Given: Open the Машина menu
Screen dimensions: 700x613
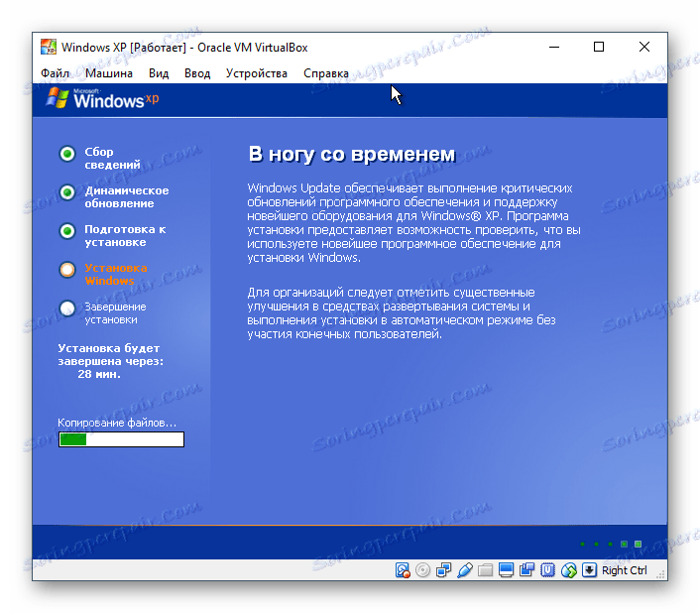Looking at the screenshot, I should pos(109,73).
